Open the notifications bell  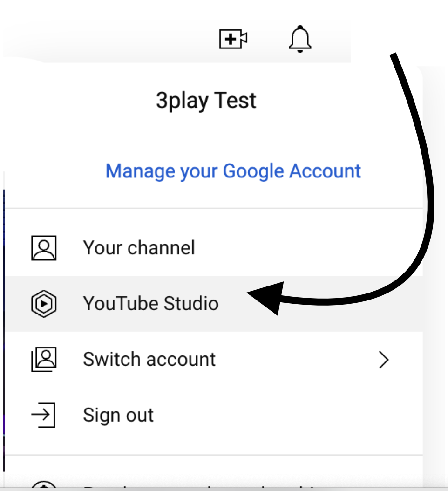point(300,39)
